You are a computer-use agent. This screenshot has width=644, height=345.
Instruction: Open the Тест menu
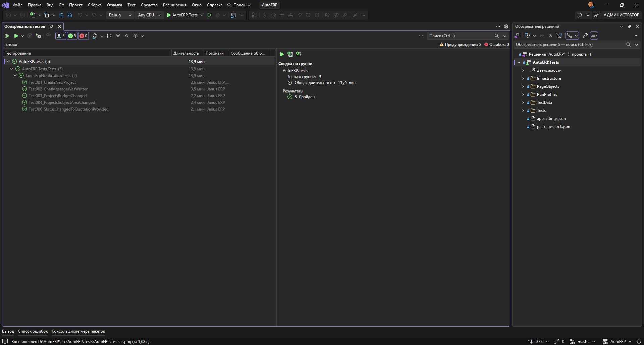pos(131,5)
